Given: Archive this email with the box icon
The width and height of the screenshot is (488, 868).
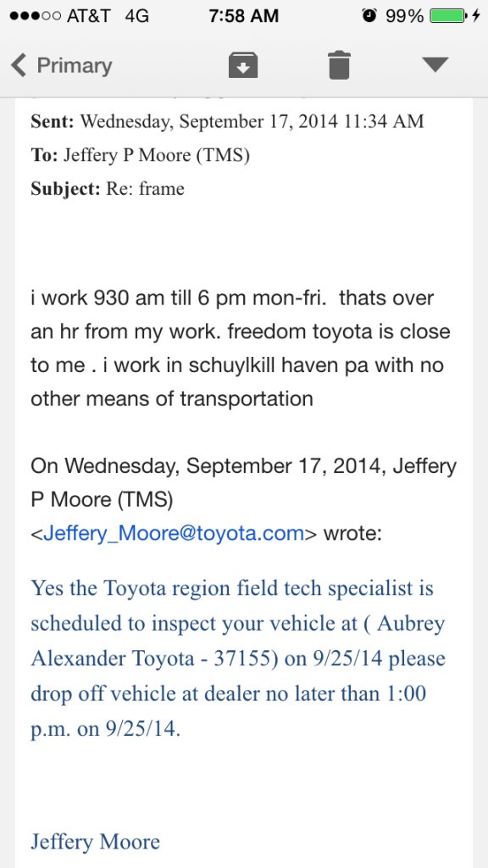Looking at the screenshot, I should [243, 65].
